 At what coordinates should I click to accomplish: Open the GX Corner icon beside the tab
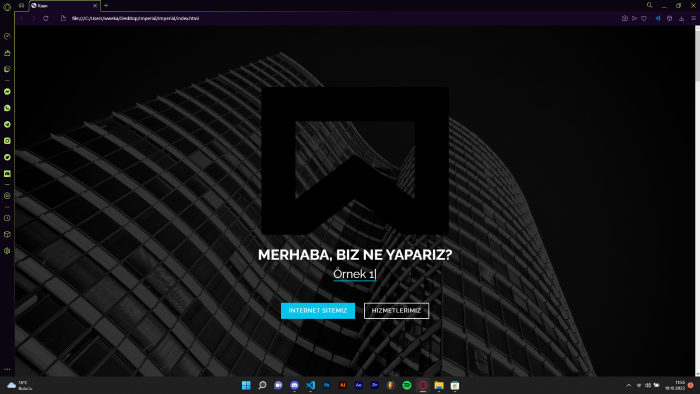tap(21, 6)
